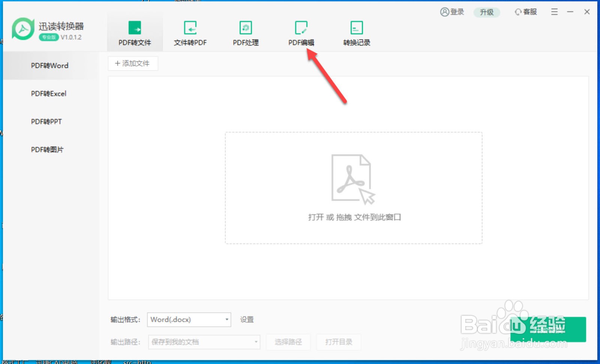
Task: Click the green convert button at bottom right
Action: pyautogui.click(x=548, y=329)
